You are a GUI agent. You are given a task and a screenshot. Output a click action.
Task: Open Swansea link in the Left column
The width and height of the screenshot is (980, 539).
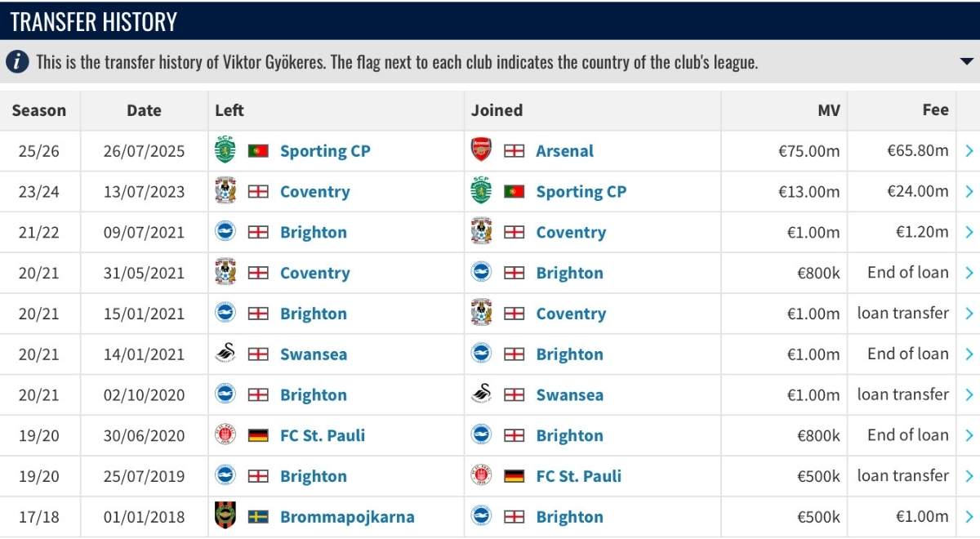[x=314, y=354]
